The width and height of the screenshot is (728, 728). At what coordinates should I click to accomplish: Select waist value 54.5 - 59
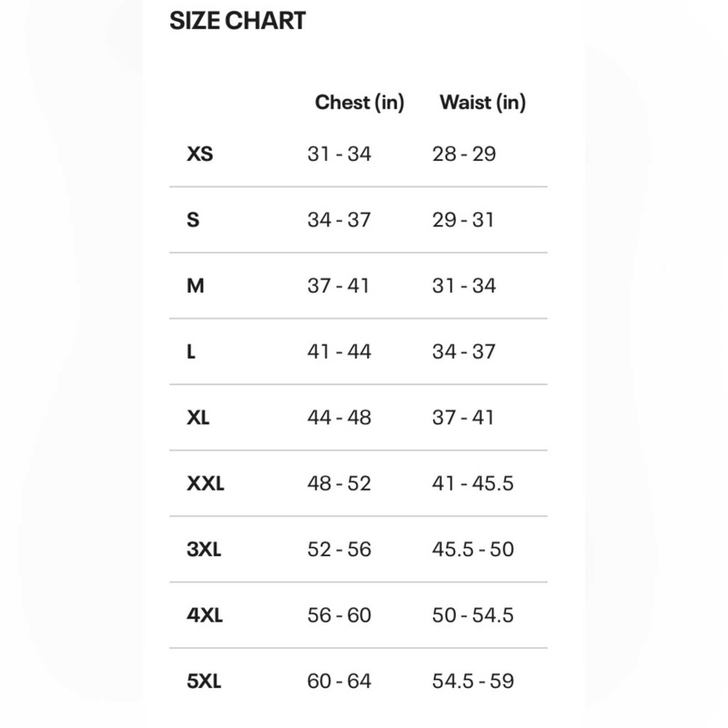coord(473,681)
